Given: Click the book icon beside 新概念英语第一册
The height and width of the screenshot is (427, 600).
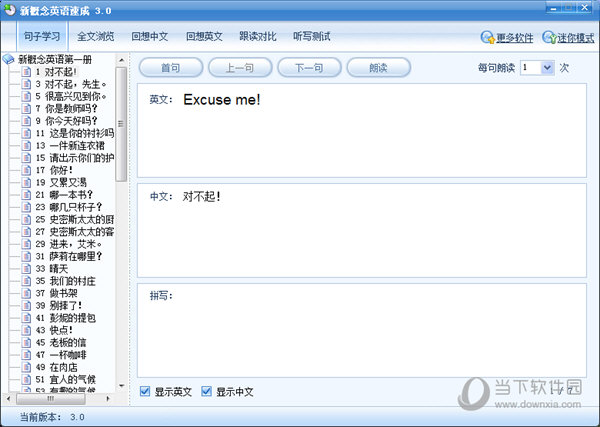Looking at the screenshot, I should pyautogui.click(x=8, y=59).
